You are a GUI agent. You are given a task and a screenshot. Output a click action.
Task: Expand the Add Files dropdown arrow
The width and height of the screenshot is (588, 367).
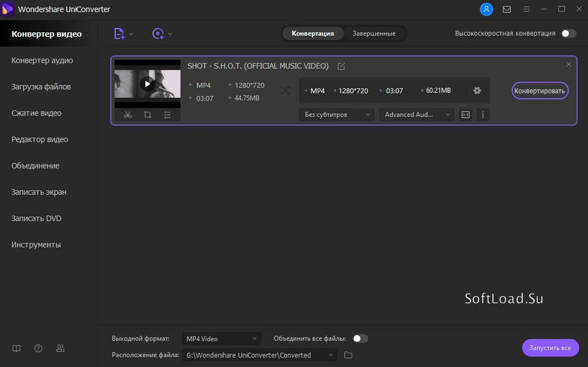tap(131, 34)
